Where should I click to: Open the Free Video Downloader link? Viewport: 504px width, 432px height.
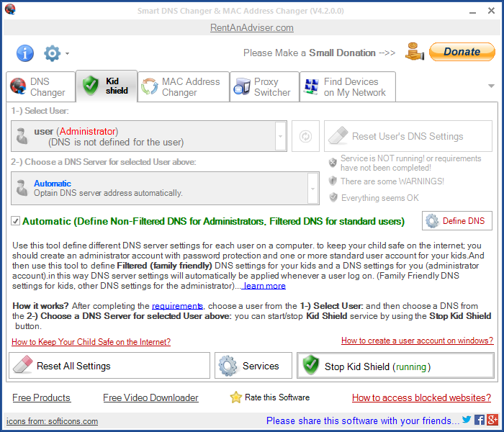point(150,397)
